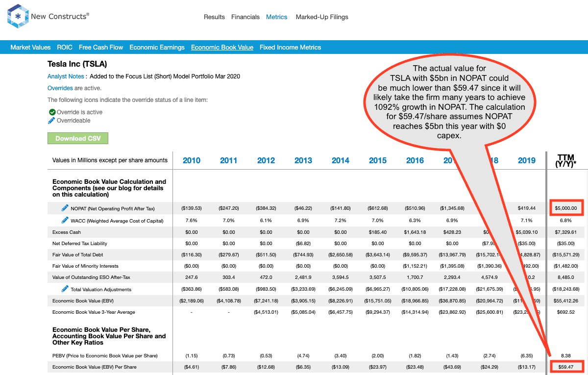The height and width of the screenshot is (375, 588).
Task: Select the Metrics tab
Action: 277,17
